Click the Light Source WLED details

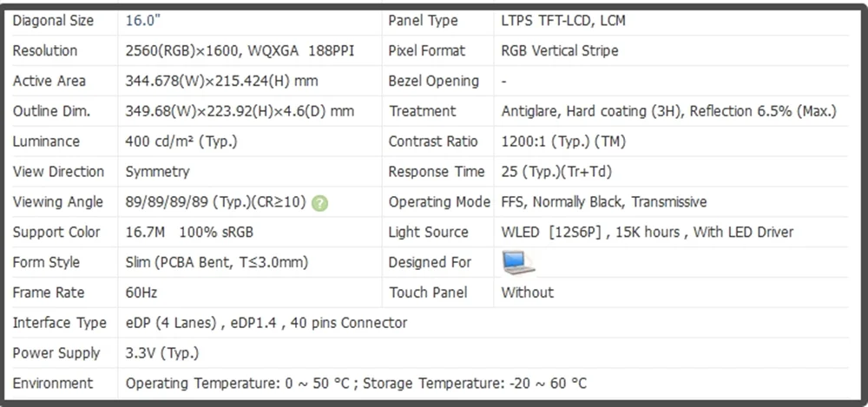pos(648,233)
